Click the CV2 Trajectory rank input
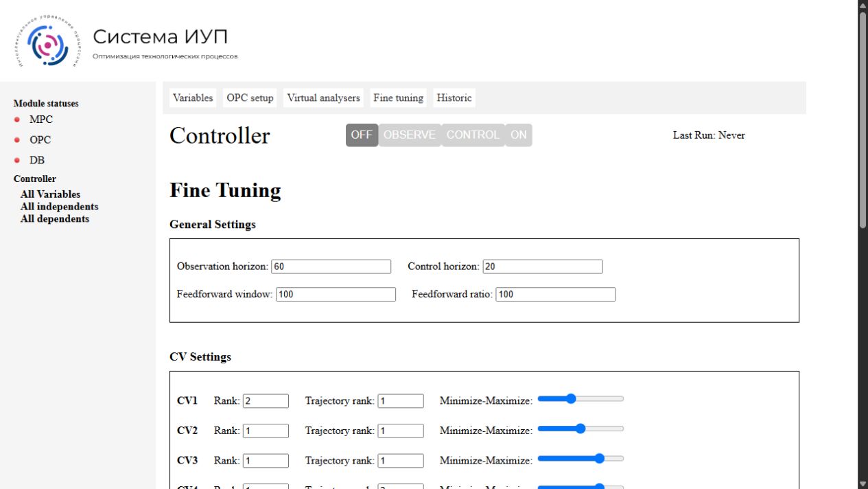 point(401,431)
